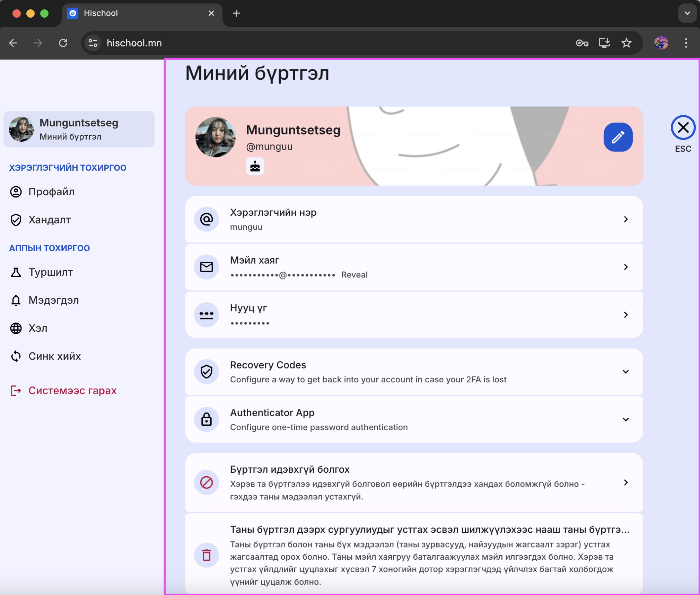Click Системээс гарах to log out
Screen dimensions: 700x595
[x=72, y=391]
